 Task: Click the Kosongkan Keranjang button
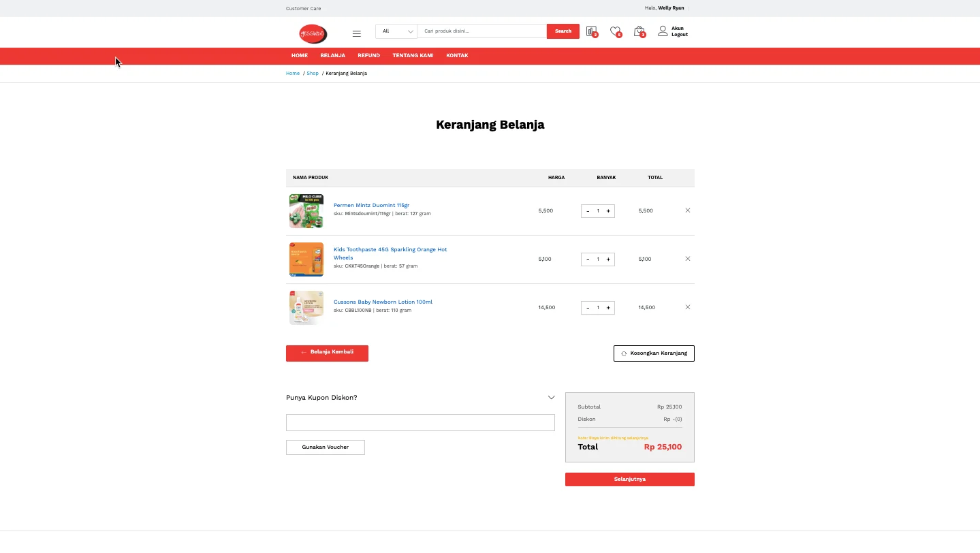tap(654, 353)
